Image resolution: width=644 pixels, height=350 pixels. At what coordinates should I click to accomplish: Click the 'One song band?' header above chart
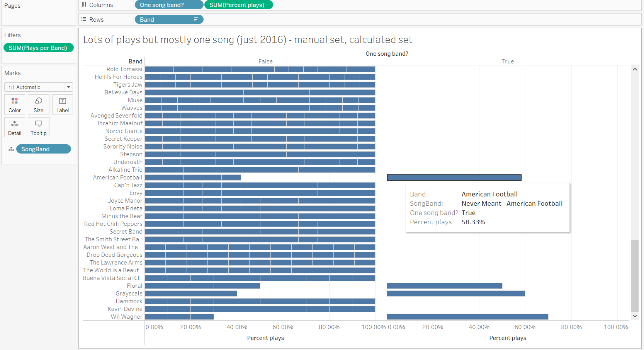[x=387, y=54]
